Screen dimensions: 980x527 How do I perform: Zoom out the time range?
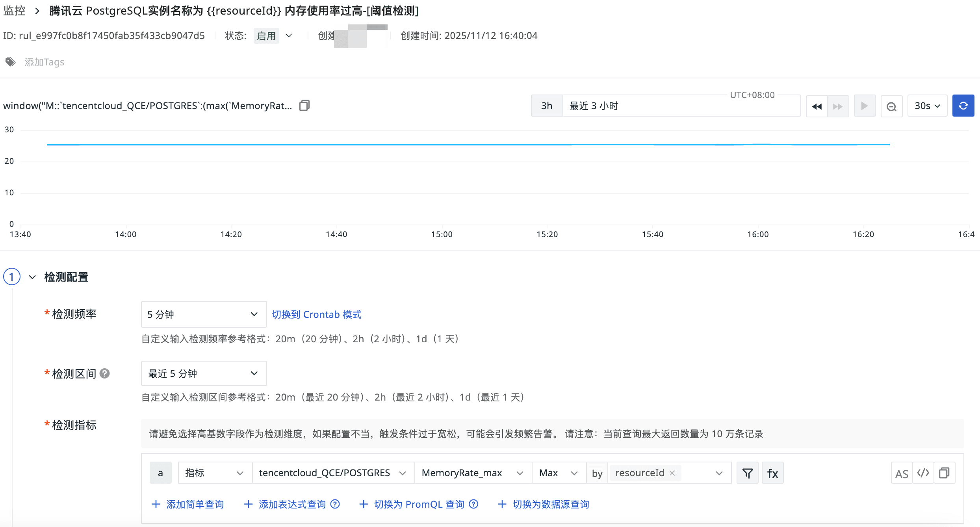[891, 106]
